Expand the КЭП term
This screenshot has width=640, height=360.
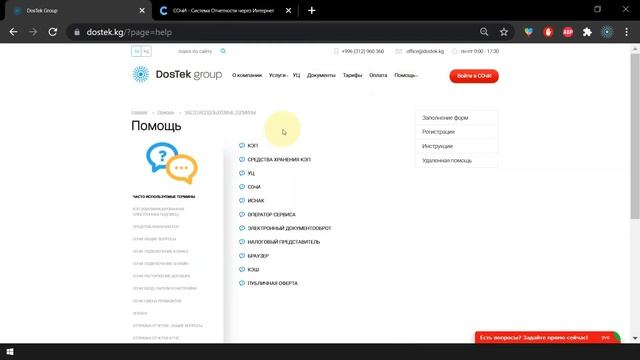(253, 145)
